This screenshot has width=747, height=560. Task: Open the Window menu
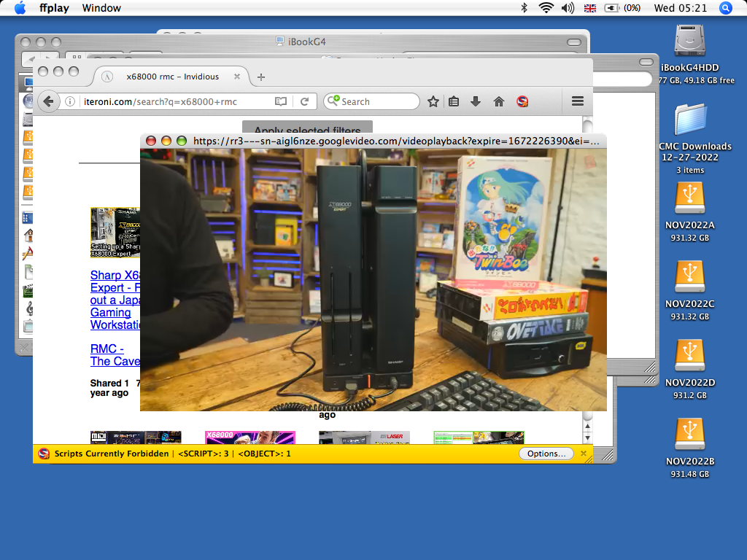(101, 8)
